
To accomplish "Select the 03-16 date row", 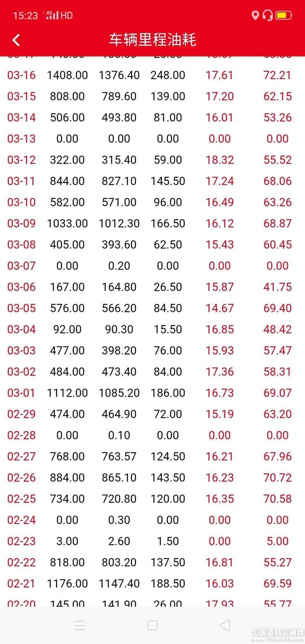I will tap(152, 75).
